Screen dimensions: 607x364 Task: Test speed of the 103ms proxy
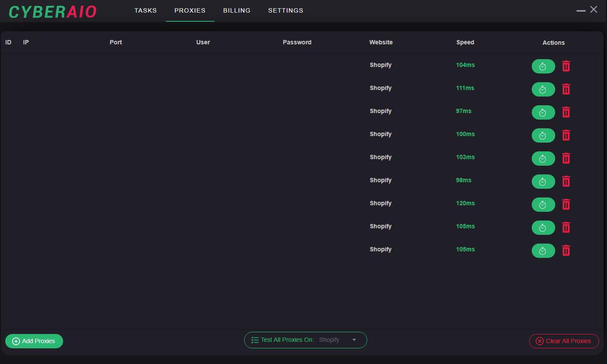pyautogui.click(x=543, y=159)
